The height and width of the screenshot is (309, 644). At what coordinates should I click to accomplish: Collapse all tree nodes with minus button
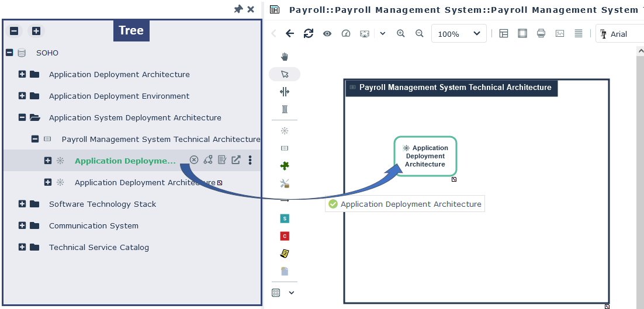tap(15, 31)
